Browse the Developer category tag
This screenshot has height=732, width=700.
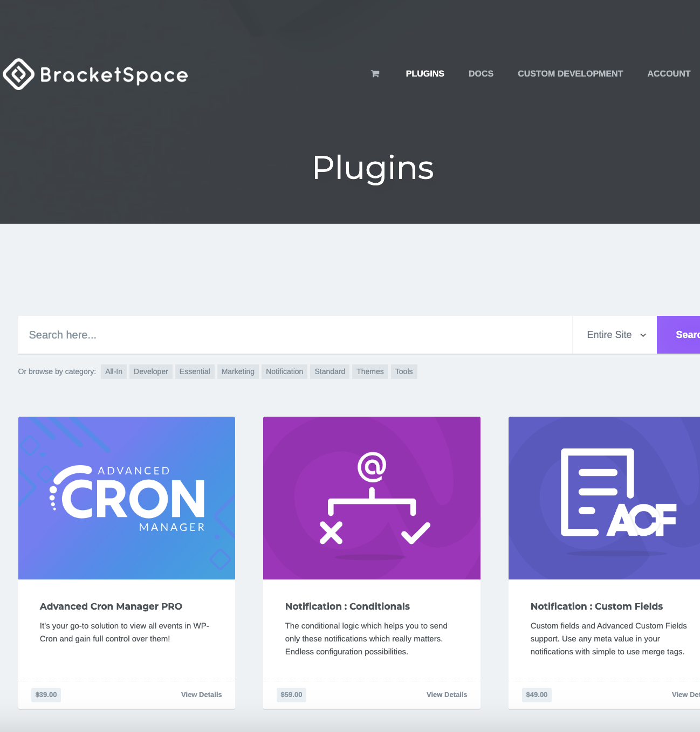(151, 371)
